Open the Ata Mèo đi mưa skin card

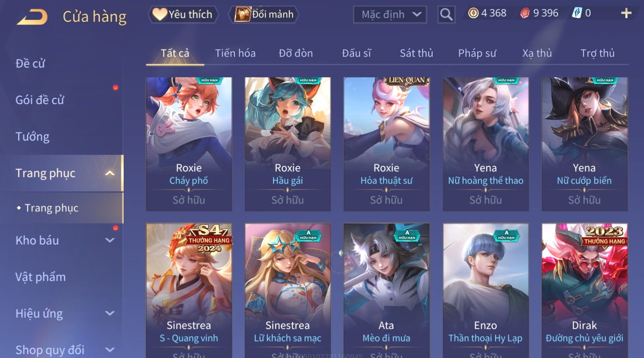pos(386,290)
